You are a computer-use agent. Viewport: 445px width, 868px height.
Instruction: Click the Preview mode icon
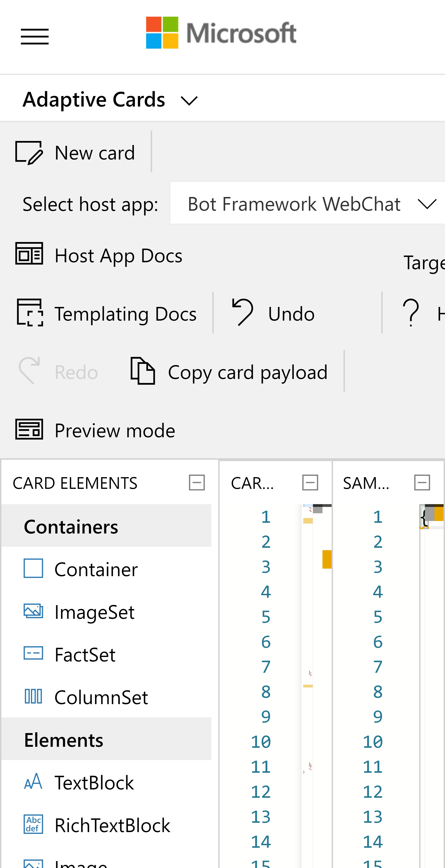point(29,429)
